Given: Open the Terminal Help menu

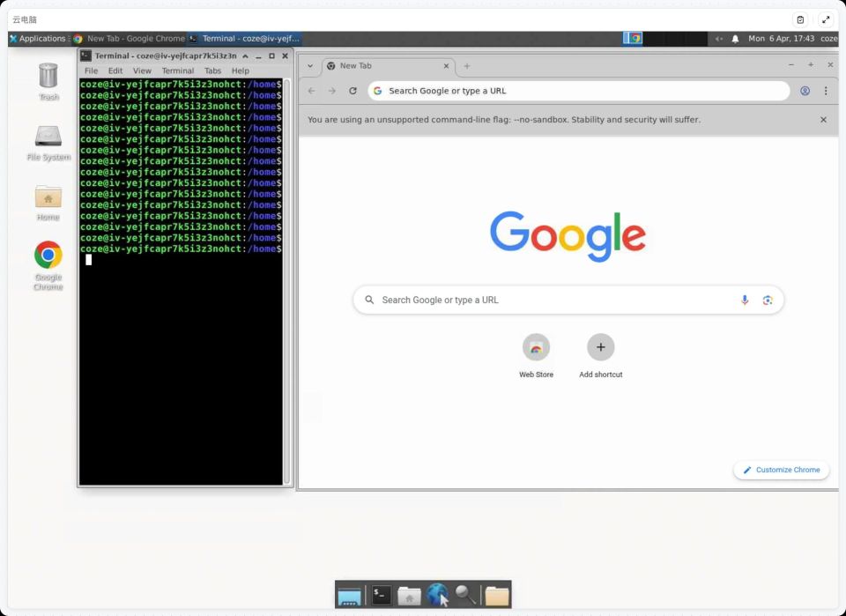Looking at the screenshot, I should tap(240, 71).
